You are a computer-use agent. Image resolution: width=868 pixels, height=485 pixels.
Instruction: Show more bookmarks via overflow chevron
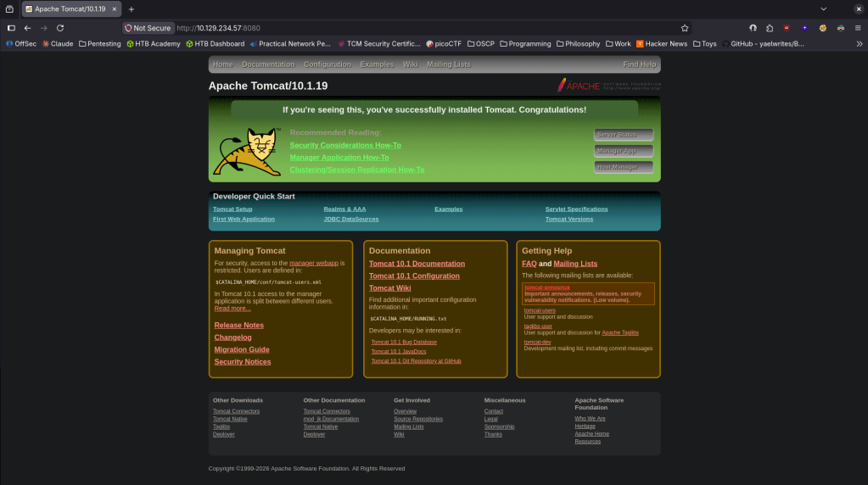click(x=859, y=43)
